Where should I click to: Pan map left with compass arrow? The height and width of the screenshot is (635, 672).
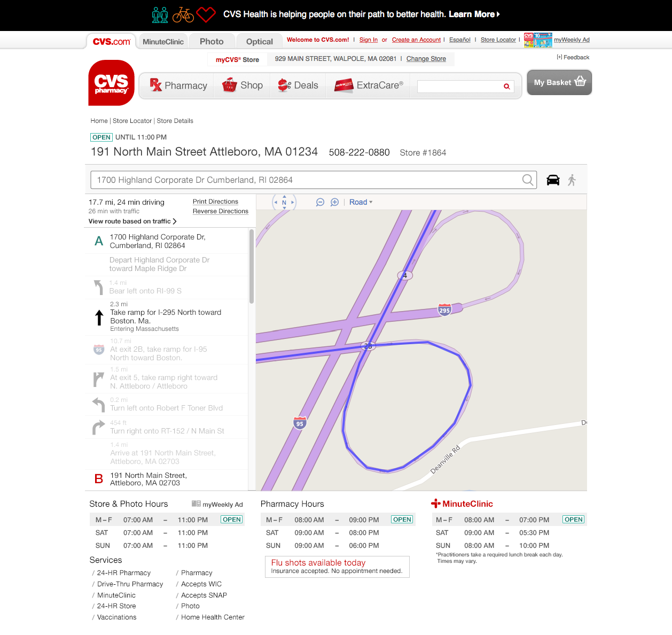pyautogui.click(x=276, y=202)
